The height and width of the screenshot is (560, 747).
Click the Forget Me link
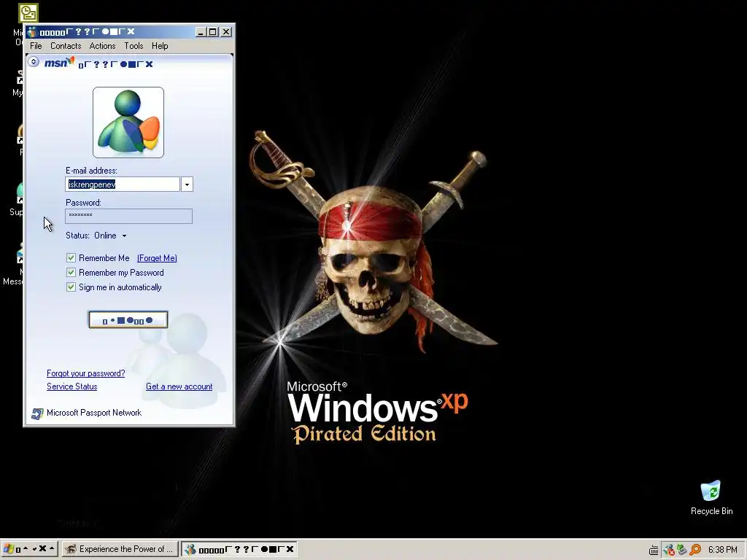(x=158, y=258)
